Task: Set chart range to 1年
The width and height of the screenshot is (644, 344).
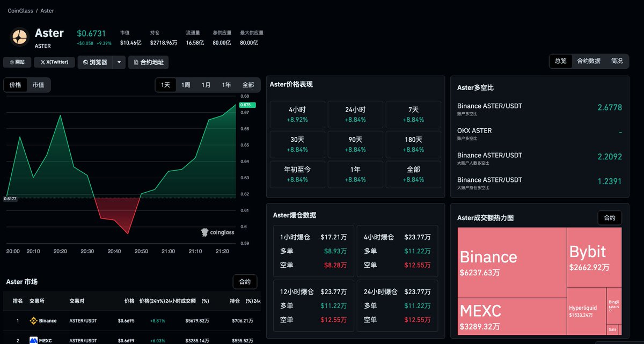Action: coord(226,85)
